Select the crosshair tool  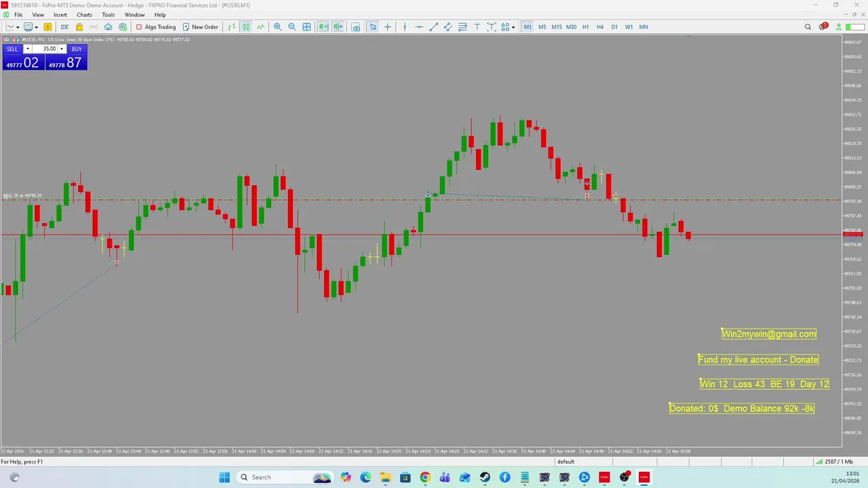[x=387, y=27]
